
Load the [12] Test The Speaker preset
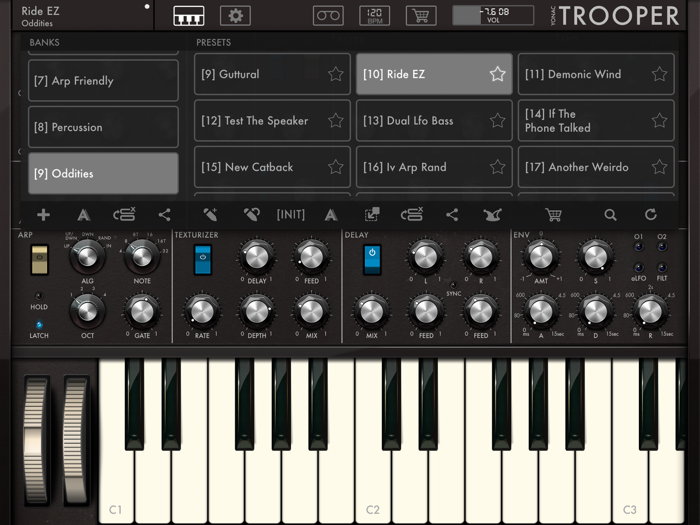pos(272,121)
